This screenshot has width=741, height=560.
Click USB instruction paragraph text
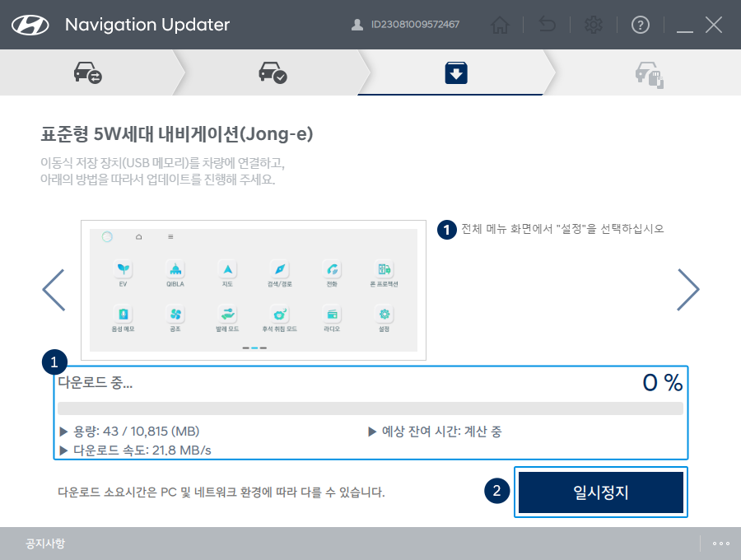[162, 171]
